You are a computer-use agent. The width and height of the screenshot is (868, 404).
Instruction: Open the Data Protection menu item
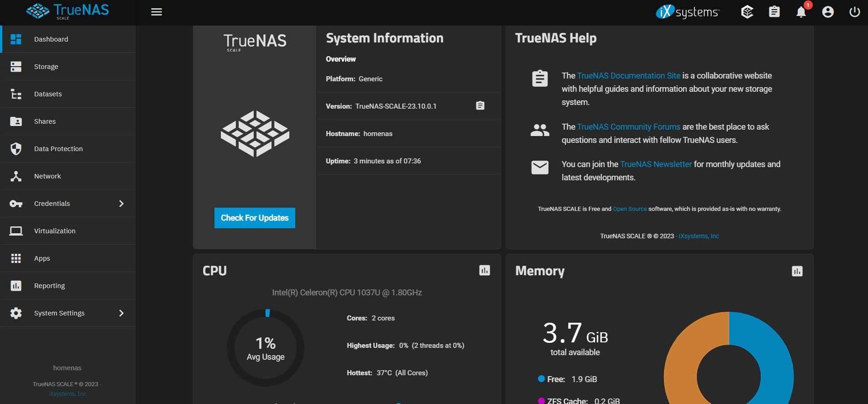click(x=68, y=149)
